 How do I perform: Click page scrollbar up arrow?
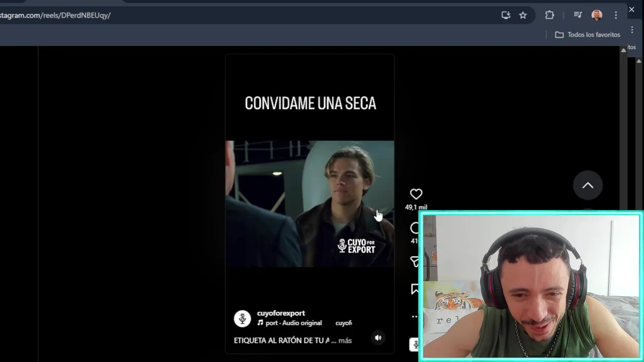(624, 49)
